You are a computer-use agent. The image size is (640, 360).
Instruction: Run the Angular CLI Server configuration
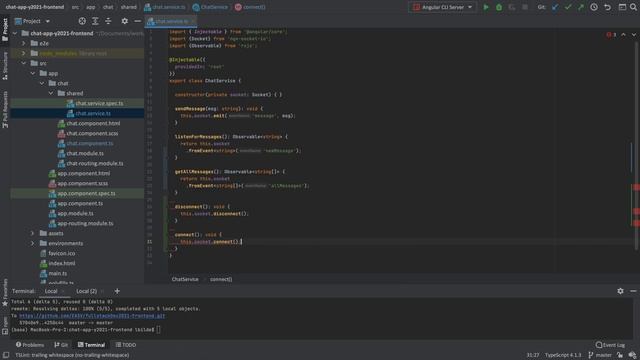[486, 7]
